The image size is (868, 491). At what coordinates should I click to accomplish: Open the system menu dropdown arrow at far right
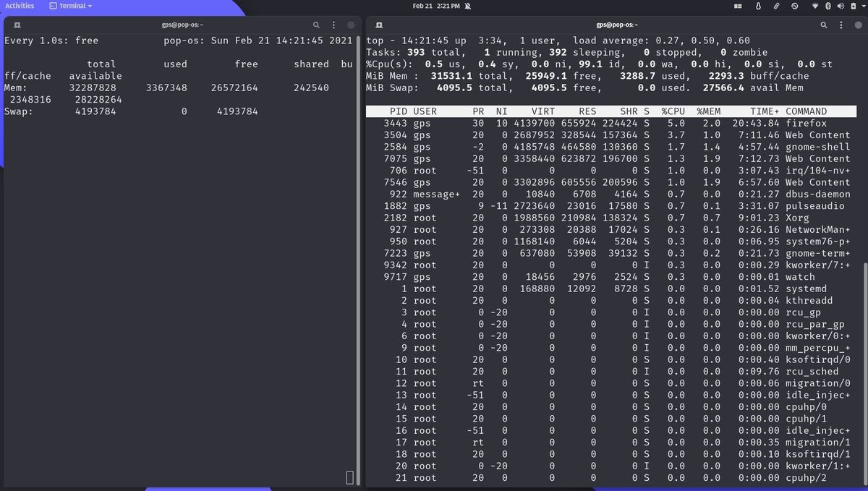tap(864, 6)
